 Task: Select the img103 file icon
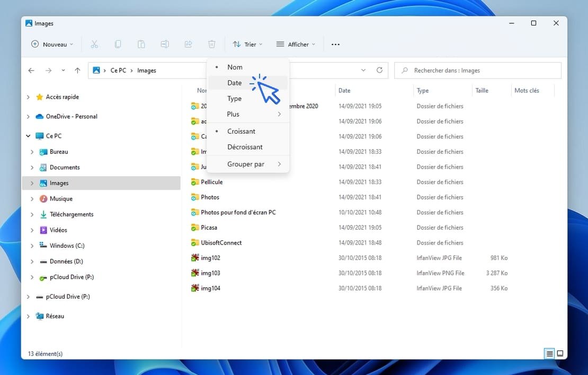[x=195, y=273]
